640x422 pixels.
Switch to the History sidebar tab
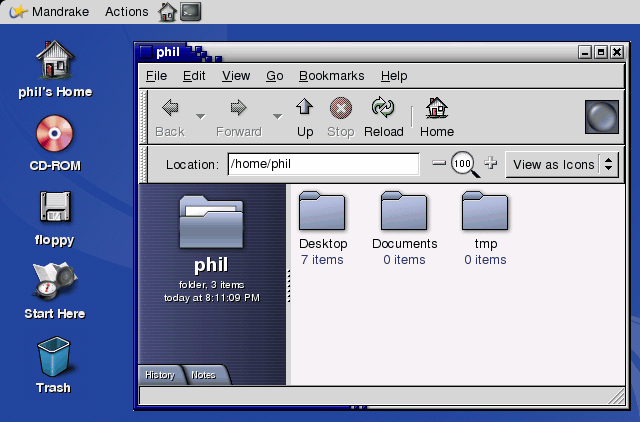[160, 375]
